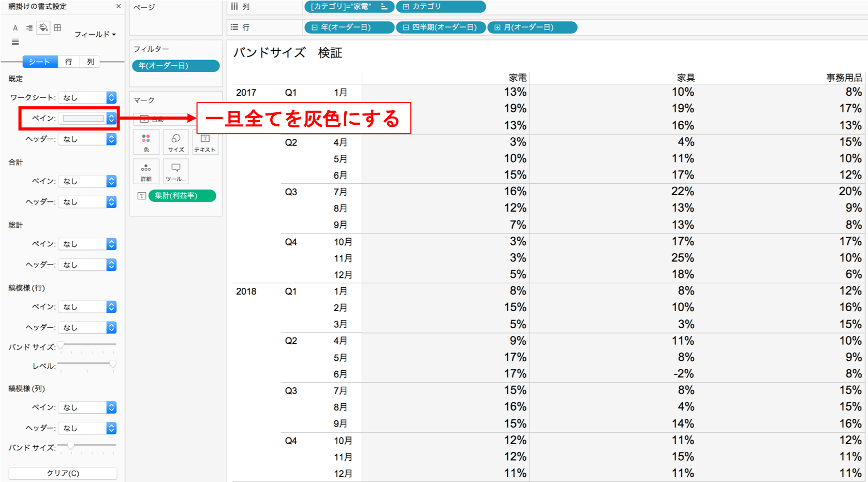868x482 pixels.
Task: Select the Borders grid icon
Action: point(57,28)
